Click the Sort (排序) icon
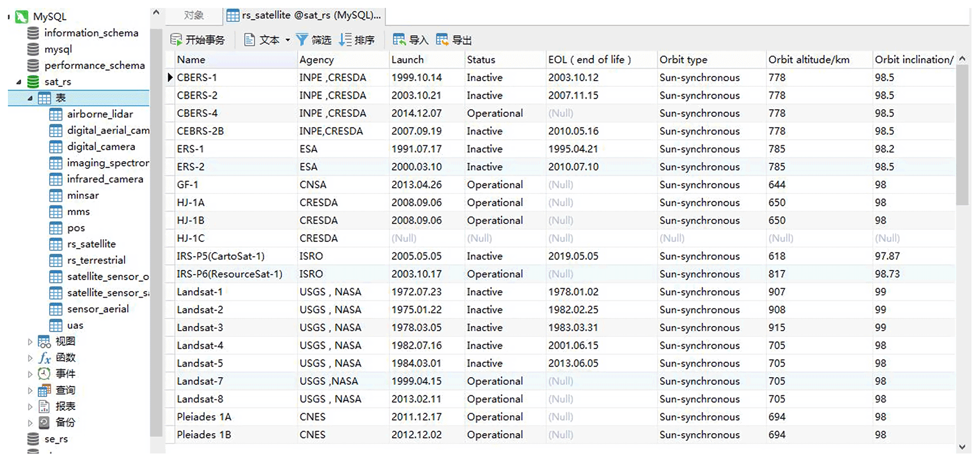The width and height of the screenshot is (980, 462). click(x=345, y=40)
